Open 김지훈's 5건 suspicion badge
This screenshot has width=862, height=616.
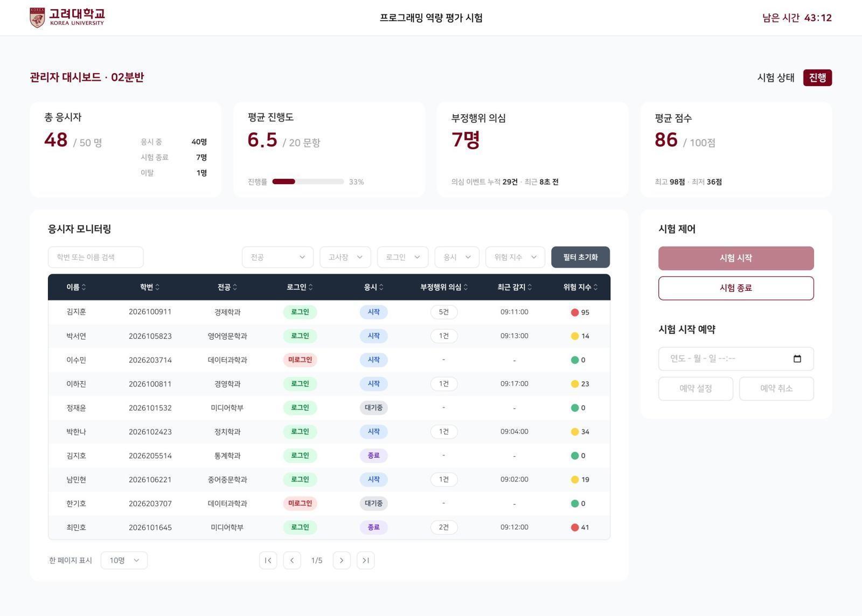point(443,312)
